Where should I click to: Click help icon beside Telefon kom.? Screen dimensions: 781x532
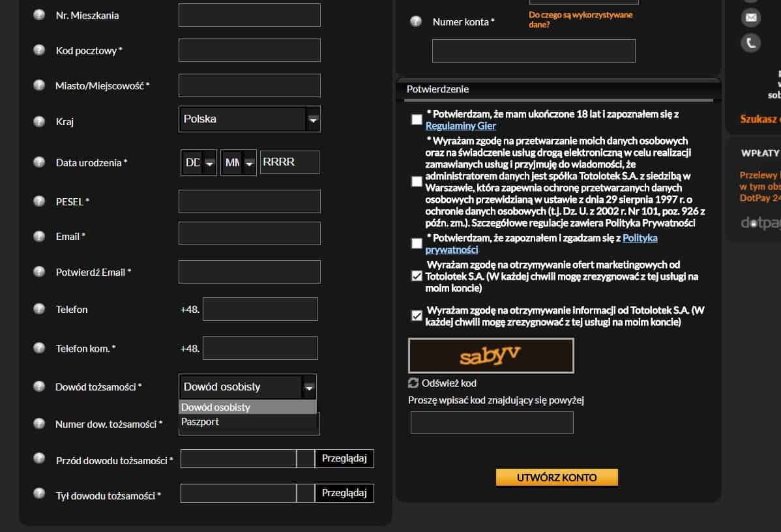coord(39,347)
